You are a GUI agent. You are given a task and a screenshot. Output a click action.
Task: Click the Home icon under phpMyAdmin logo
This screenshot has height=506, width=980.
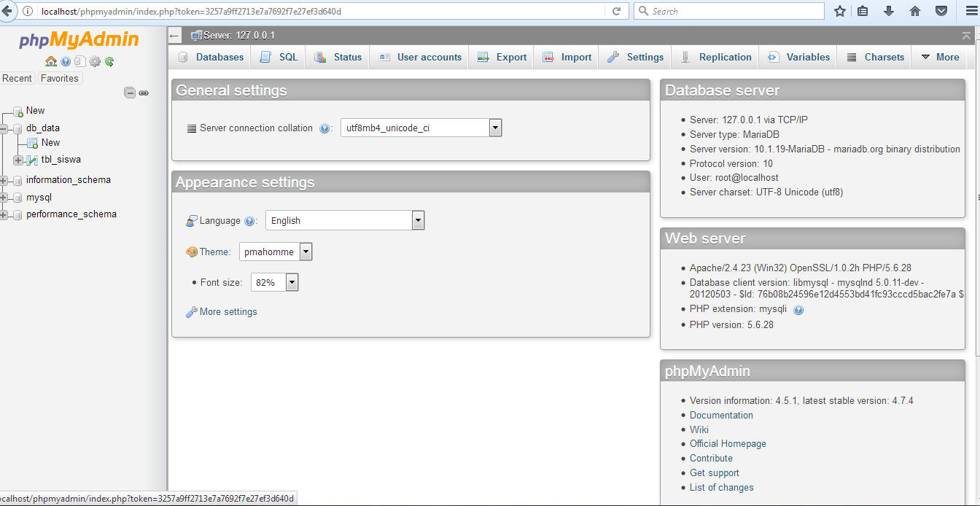[x=51, y=62]
